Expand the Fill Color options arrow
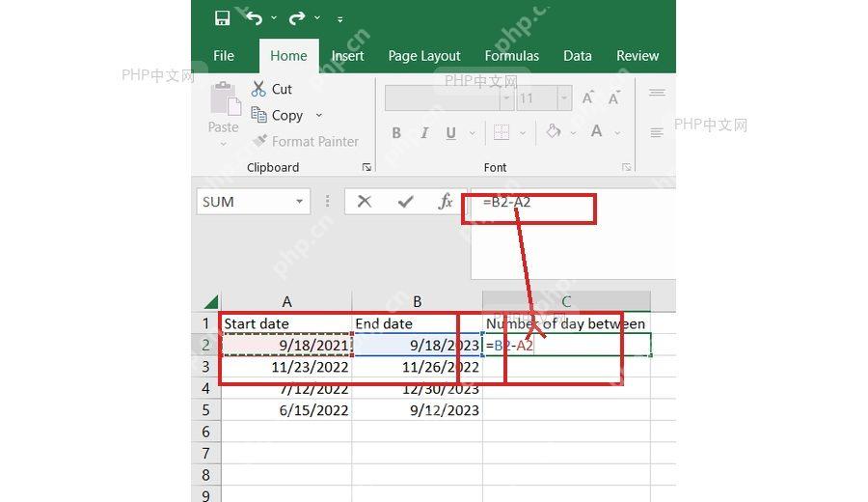The width and height of the screenshot is (868, 502). coord(573,133)
